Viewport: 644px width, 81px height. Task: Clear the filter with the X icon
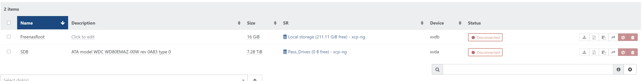click(630, 69)
